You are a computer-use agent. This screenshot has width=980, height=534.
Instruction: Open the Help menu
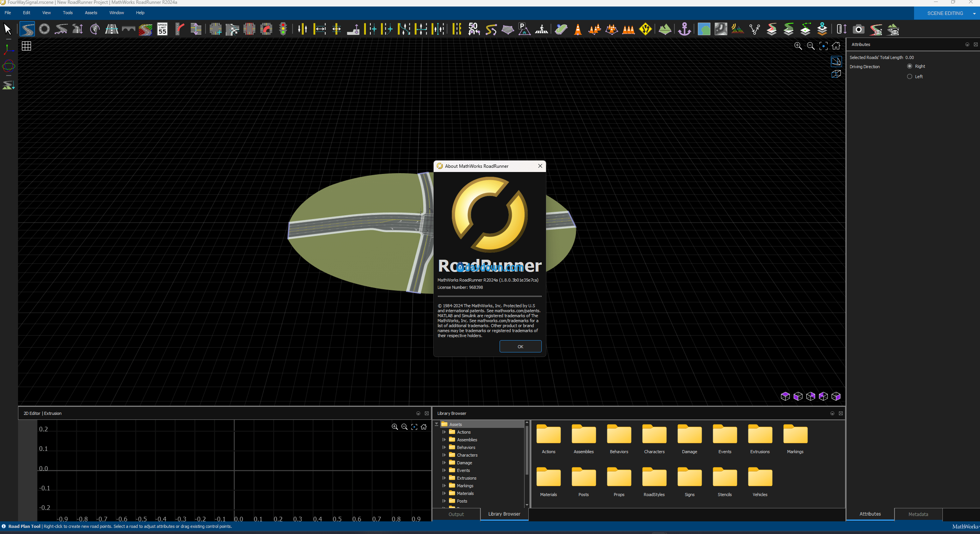pyautogui.click(x=140, y=13)
